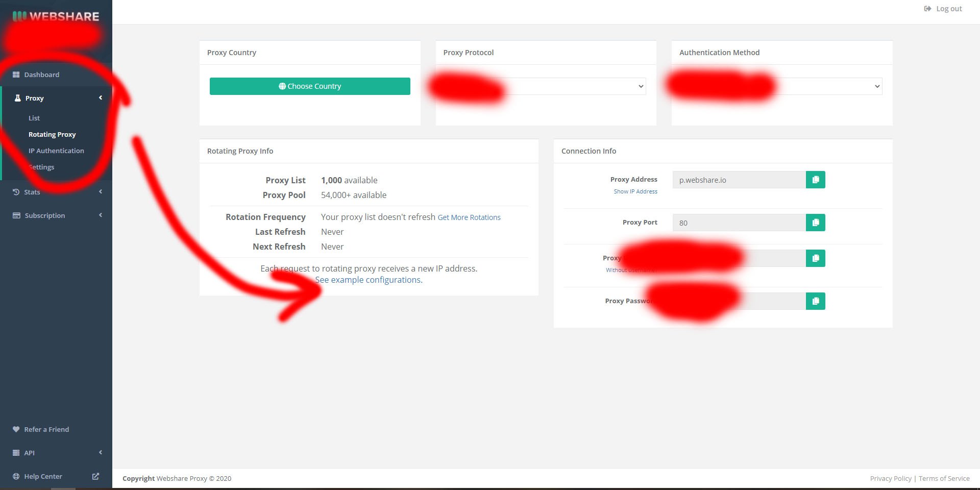
Task: Open See example configurations link
Action: point(369,280)
